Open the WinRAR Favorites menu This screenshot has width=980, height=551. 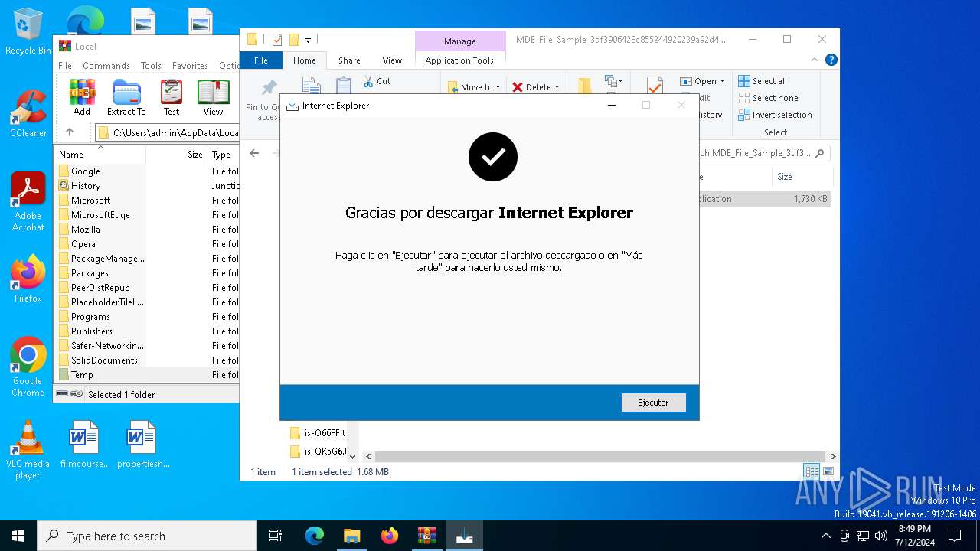point(190,66)
